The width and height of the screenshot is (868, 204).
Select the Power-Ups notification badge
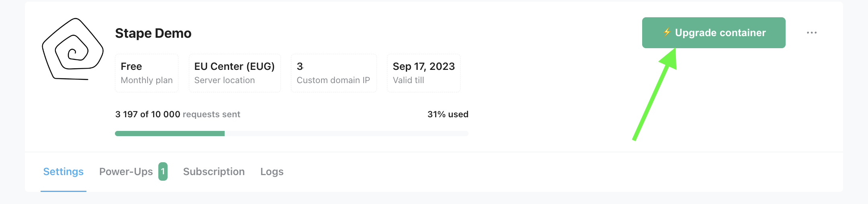[163, 171]
